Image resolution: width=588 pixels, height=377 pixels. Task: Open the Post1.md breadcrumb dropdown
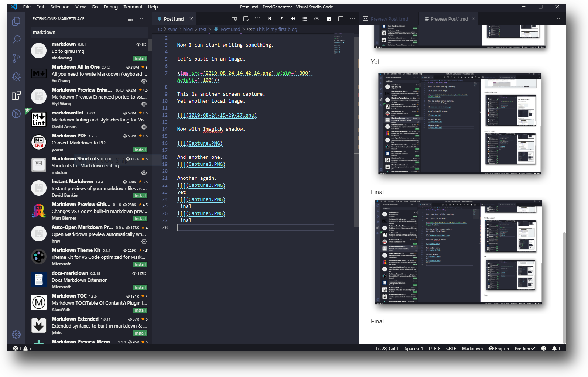coord(227,29)
